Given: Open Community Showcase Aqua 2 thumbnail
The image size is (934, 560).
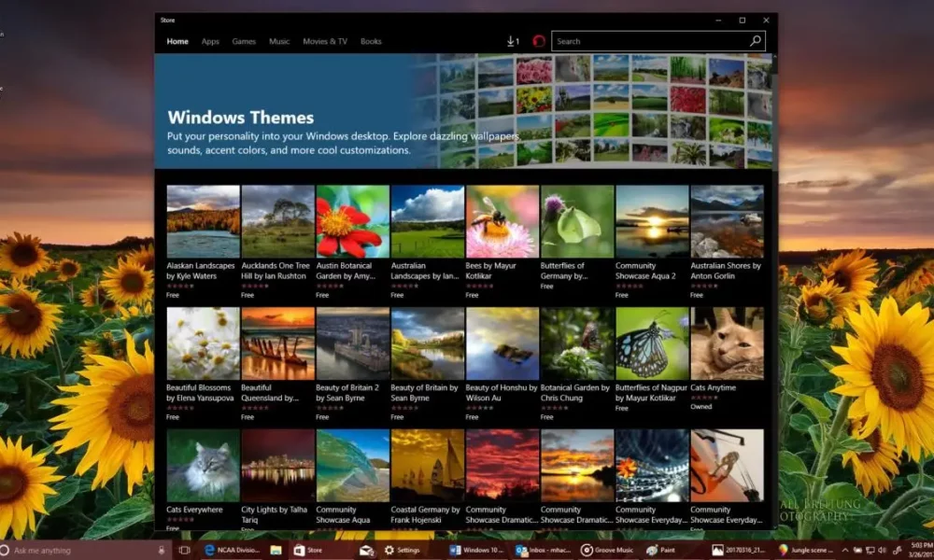Looking at the screenshot, I should pyautogui.click(x=652, y=221).
